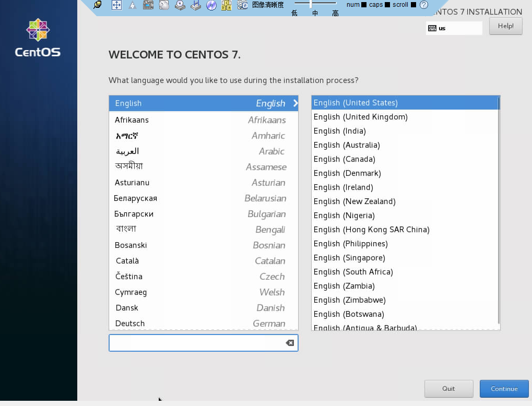Click the newspaper settings icon in the toolbar
Image resolution: width=532 pixels, height=406 pixels.
(x=242, y=5)
